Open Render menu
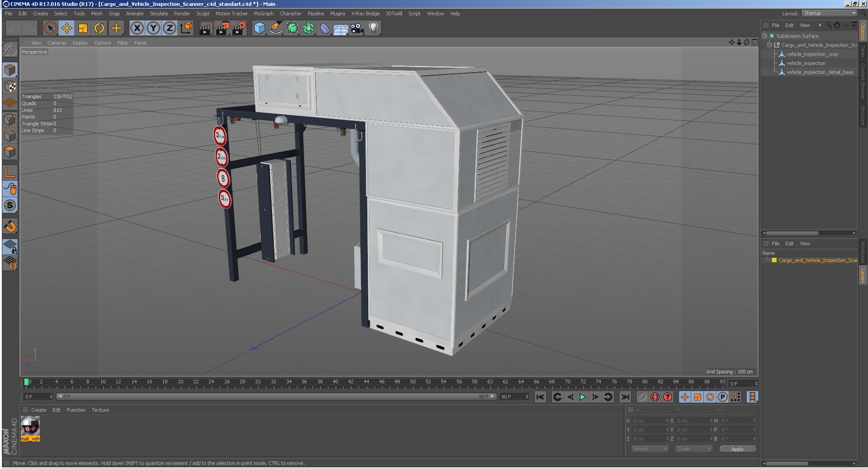This screenshot has height=469, width=868. pos(182,14)
